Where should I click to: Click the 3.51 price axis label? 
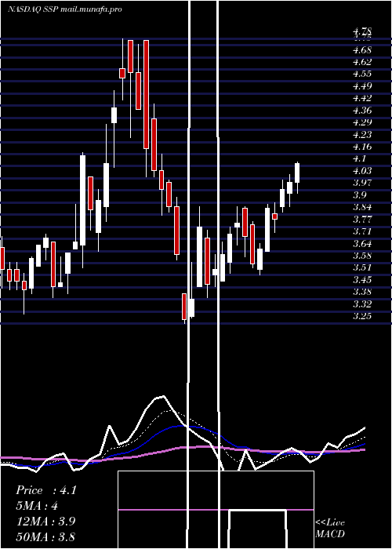tap(362, 268)
